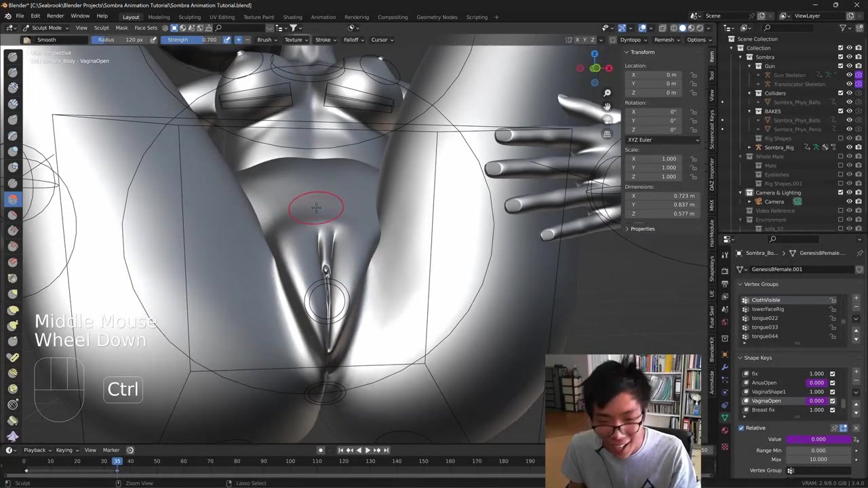Select the Draw brush tool
This screenshot has width=868, height=488.
(x=13, y=56)
